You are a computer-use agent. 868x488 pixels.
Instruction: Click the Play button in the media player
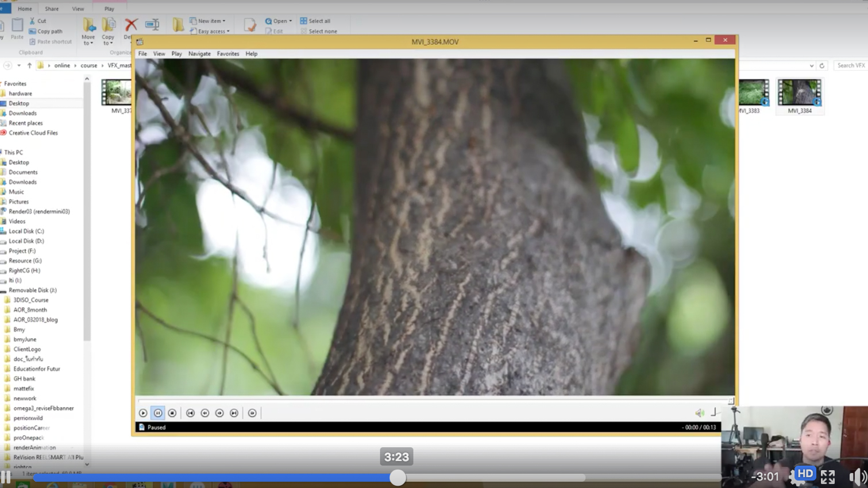point(143,413)
